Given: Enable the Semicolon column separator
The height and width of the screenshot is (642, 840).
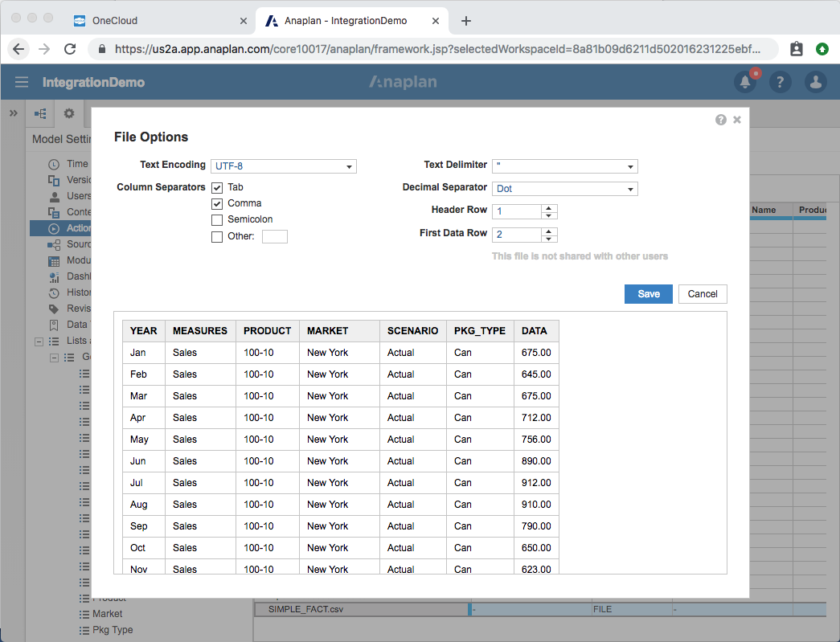Looking at the screenshot, I should 217,220.
